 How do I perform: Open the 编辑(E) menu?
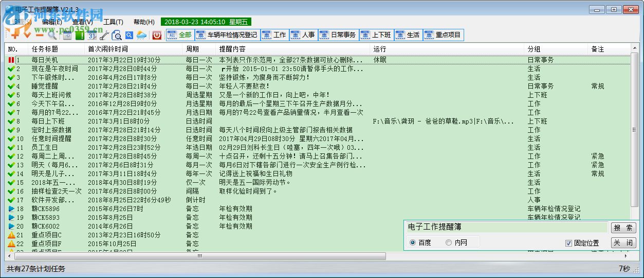pos(52,22)
